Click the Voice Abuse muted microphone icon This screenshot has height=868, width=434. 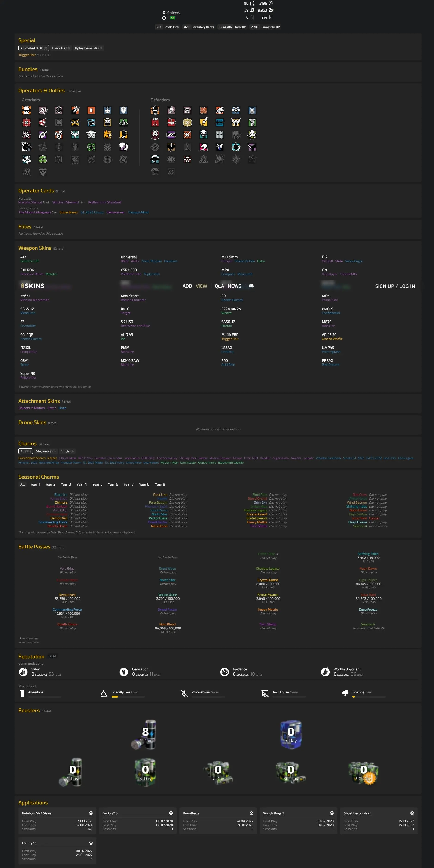(184, 693)
